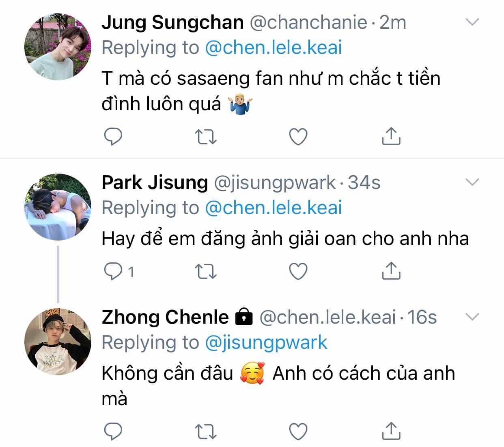Screen dimensions: 504x447
Task: Like Park Jisung's tweet
Action: [299, 271]
